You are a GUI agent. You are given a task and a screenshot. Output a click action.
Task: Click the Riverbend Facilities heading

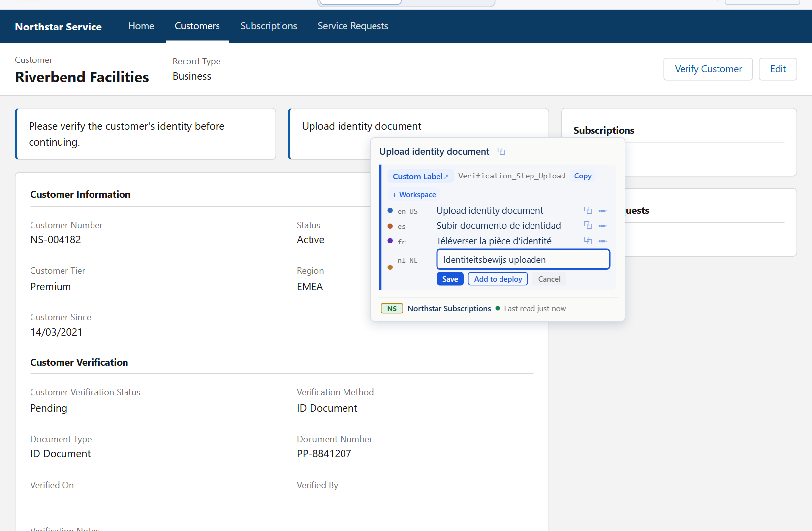pyautogui.click(x=82, y=77)
